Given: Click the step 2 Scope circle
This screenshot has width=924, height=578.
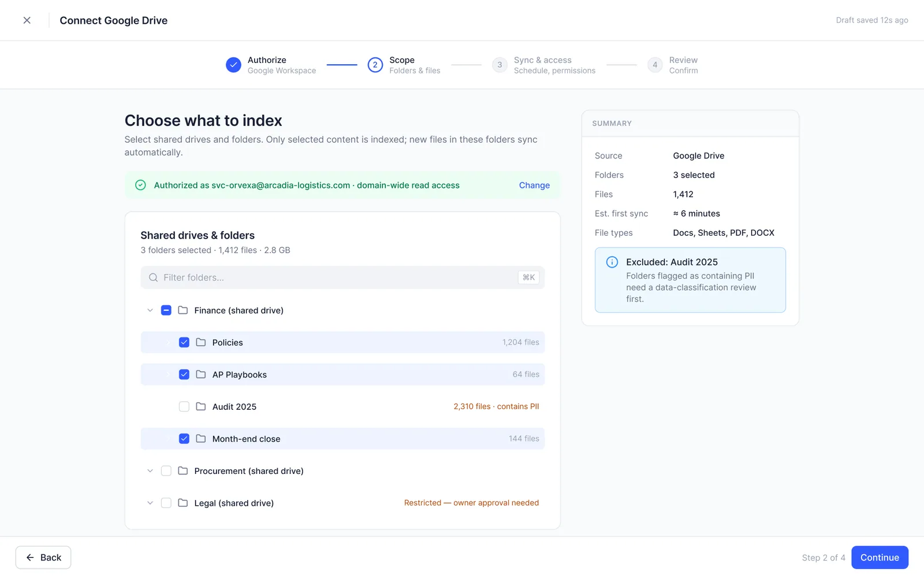Looking at the screenshot, I should (375, 65).
